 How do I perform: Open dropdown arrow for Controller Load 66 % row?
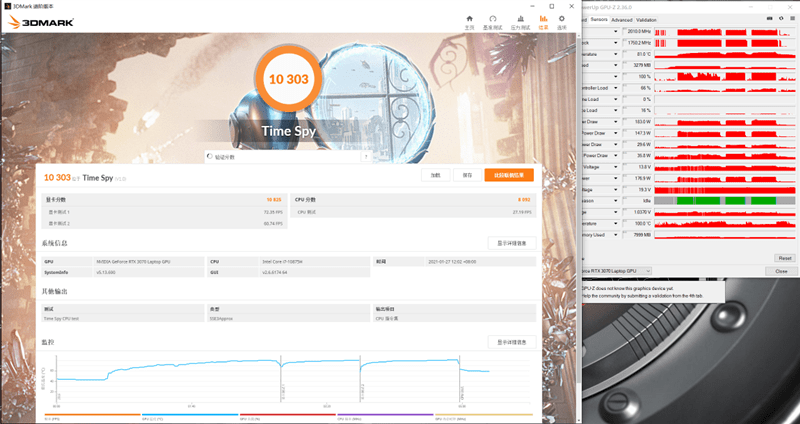coord(616,88)
